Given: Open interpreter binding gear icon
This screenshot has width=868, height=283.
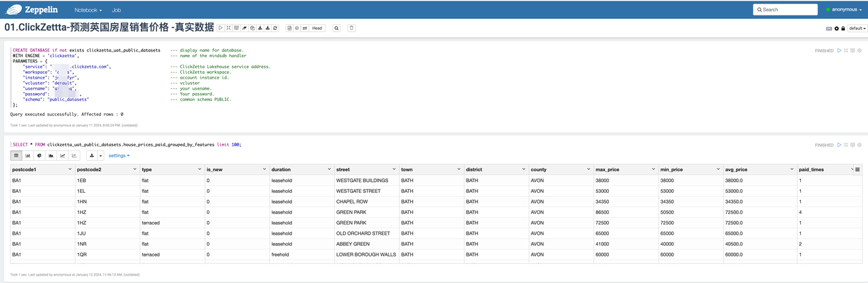Looking at the screenshot, I should (836, 29).
